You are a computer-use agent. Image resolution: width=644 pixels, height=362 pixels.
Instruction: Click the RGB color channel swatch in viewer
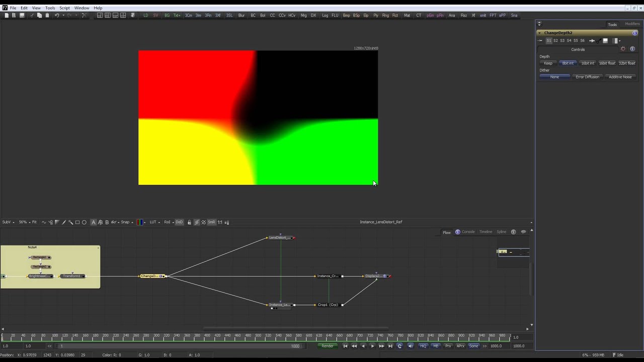click(x=140, y=222)
